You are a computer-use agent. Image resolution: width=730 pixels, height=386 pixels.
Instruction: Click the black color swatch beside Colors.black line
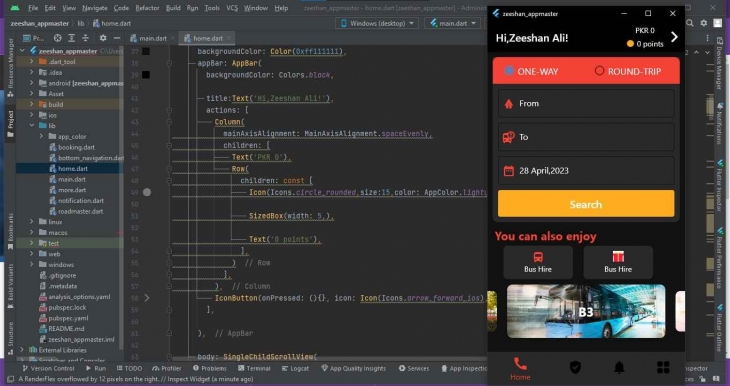(146, 74)
